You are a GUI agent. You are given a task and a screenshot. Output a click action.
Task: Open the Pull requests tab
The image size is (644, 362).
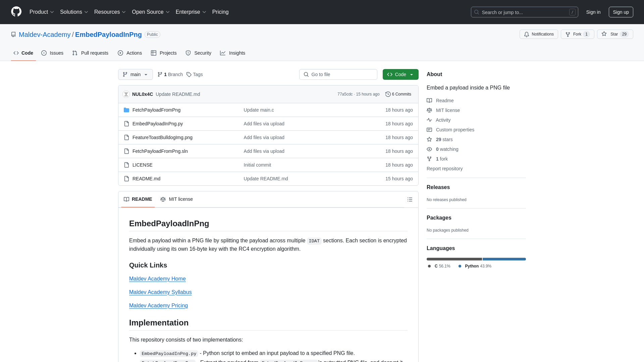90,53
